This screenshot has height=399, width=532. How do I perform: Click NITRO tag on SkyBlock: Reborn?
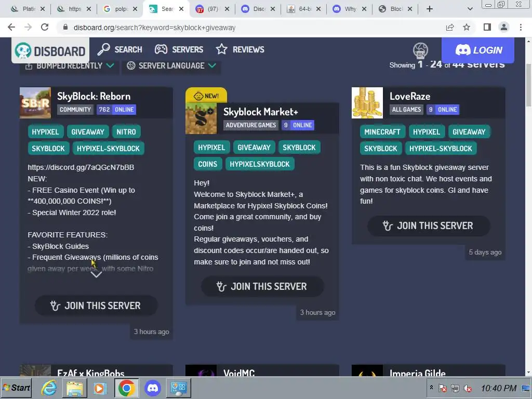[126, 132]
